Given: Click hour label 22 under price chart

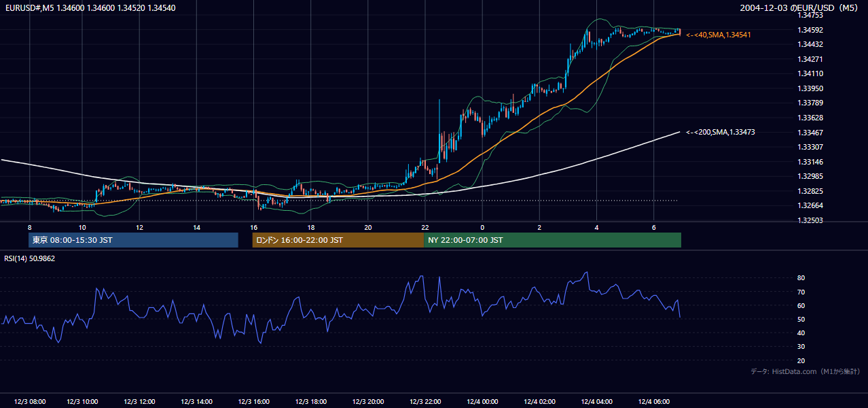Looking at the screenshot, I should click(424, 227).
